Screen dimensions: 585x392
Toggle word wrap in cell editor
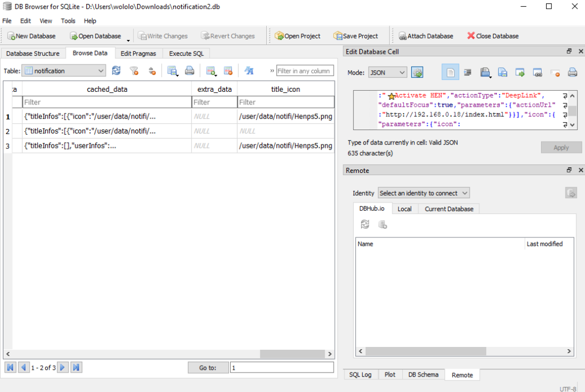click(467, 72)
